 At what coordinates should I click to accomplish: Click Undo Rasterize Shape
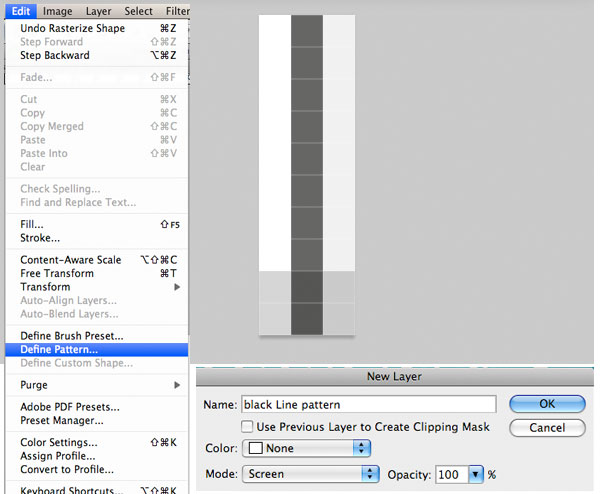tap(73, 28)
